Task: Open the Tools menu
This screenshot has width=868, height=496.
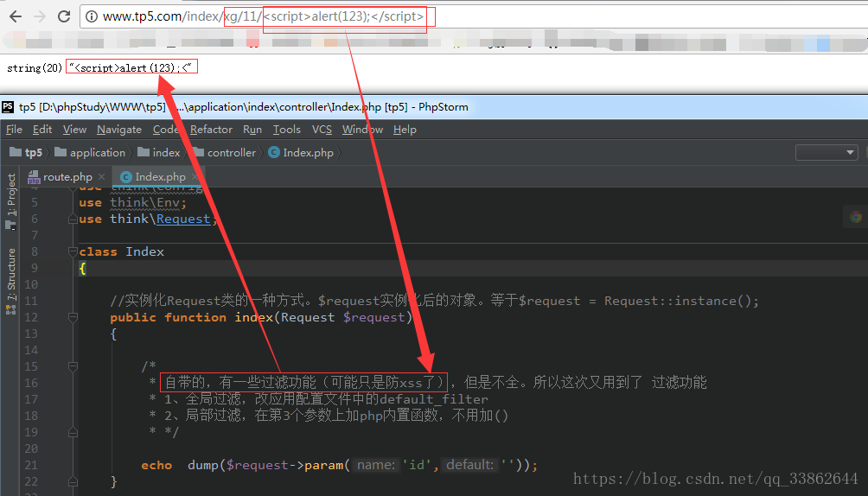Action: point(286,130)
